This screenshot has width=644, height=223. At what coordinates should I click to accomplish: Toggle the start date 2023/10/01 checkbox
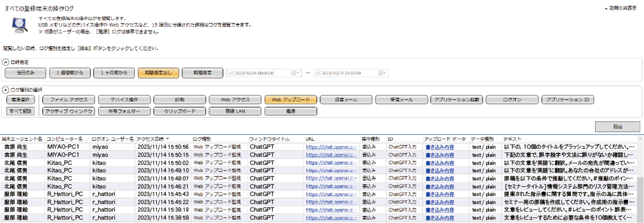coord(230,73)
